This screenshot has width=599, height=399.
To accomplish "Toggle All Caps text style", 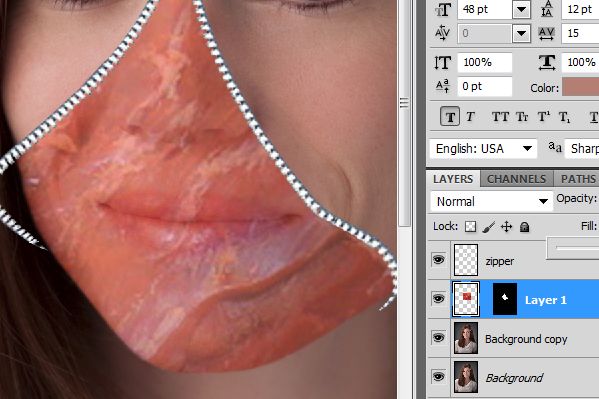I will [x=500, y=117].
